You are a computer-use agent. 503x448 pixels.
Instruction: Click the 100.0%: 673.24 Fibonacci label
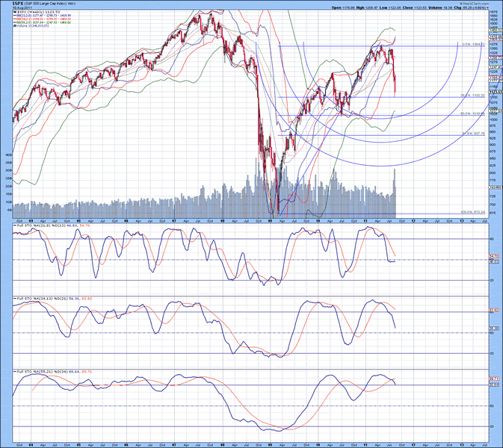(x=473, y=212)
